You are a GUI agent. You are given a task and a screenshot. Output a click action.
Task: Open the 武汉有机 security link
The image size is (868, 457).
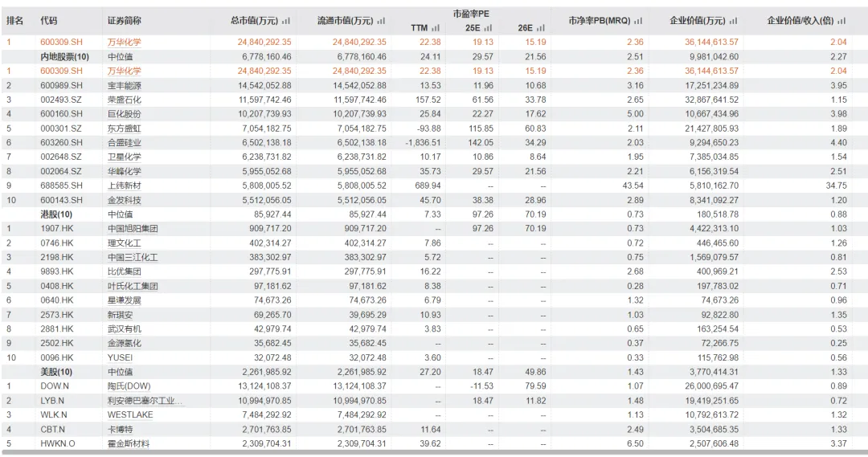124,328
